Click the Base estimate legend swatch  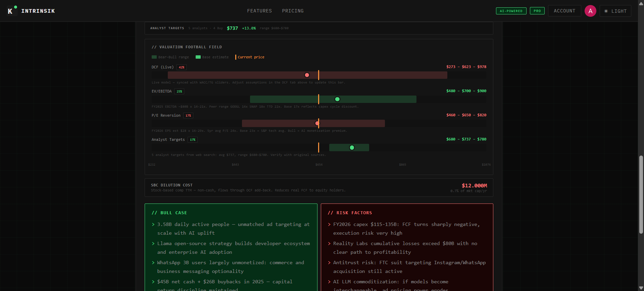point(198,57)
